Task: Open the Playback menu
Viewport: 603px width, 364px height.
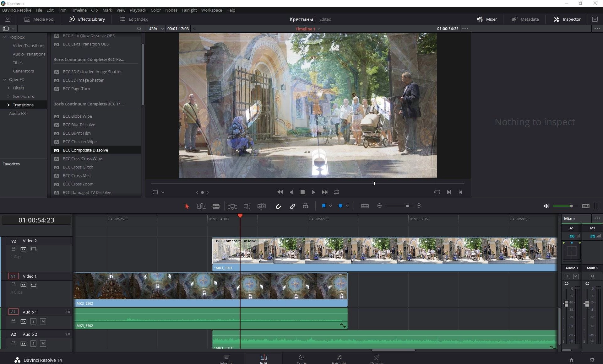Action: (138, 10)
